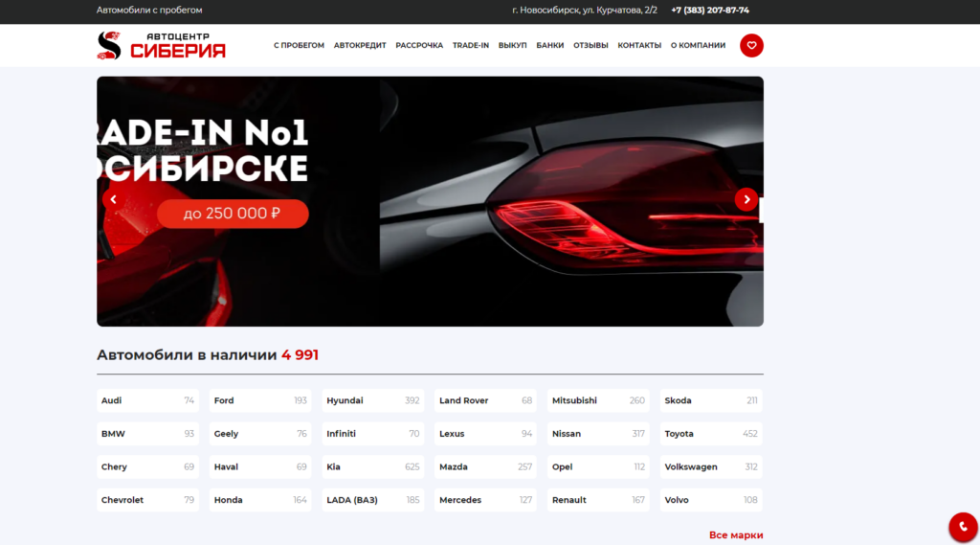Open the Автокредит menu item
Screen dimensions: 980x545
pyautogui.click(x=360, y=46)
